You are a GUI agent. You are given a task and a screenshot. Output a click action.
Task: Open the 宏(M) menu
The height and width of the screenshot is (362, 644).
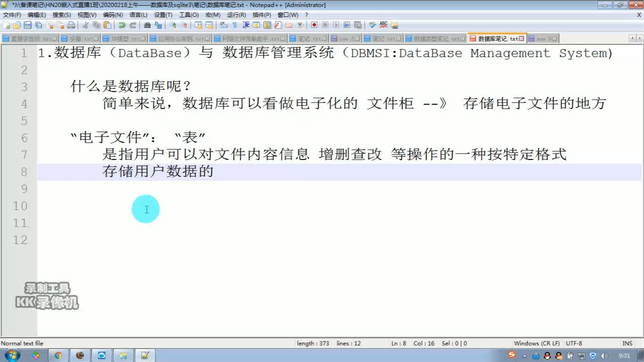[x=213, y=15]
